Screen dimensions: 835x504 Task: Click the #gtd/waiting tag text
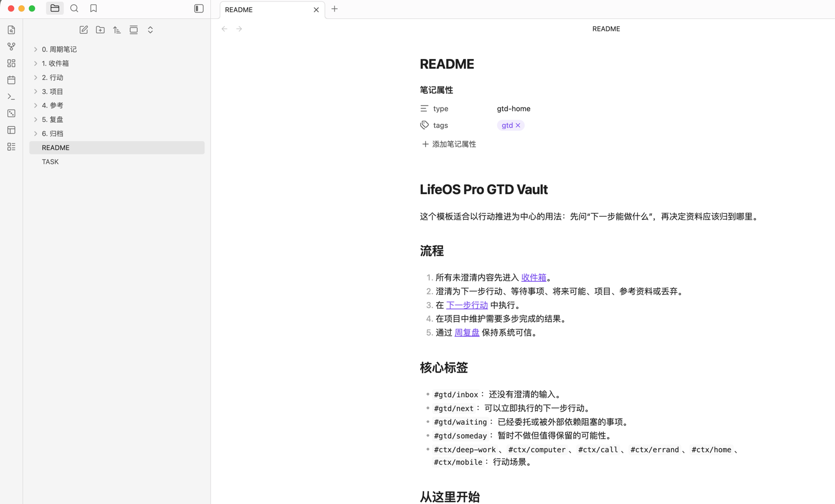click(460, 422)
